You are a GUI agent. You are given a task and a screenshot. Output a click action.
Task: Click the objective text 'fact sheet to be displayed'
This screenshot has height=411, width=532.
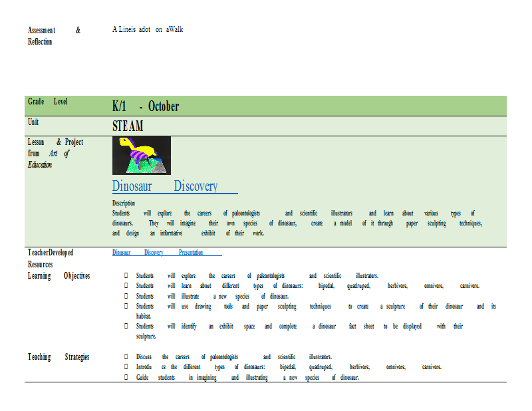point(385,327)
